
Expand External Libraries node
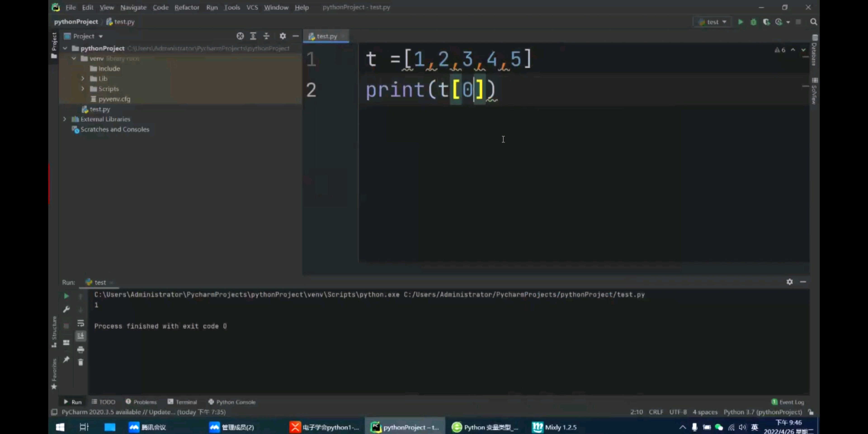point(65,119)
